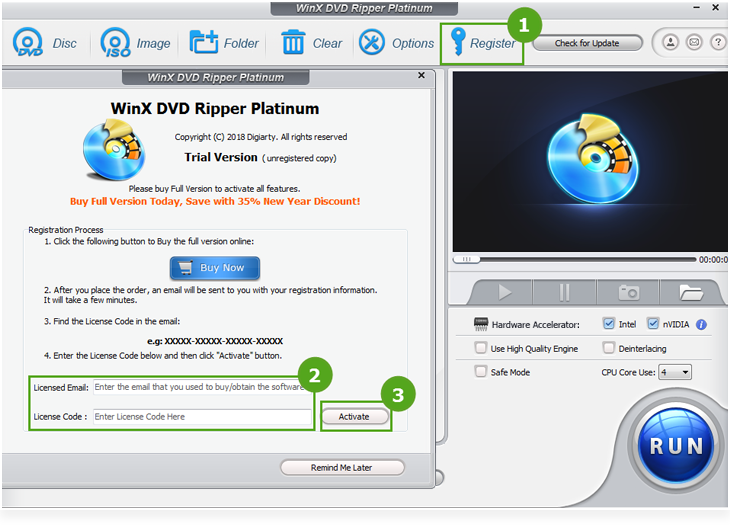Open the Register key button

coord(482,43)
